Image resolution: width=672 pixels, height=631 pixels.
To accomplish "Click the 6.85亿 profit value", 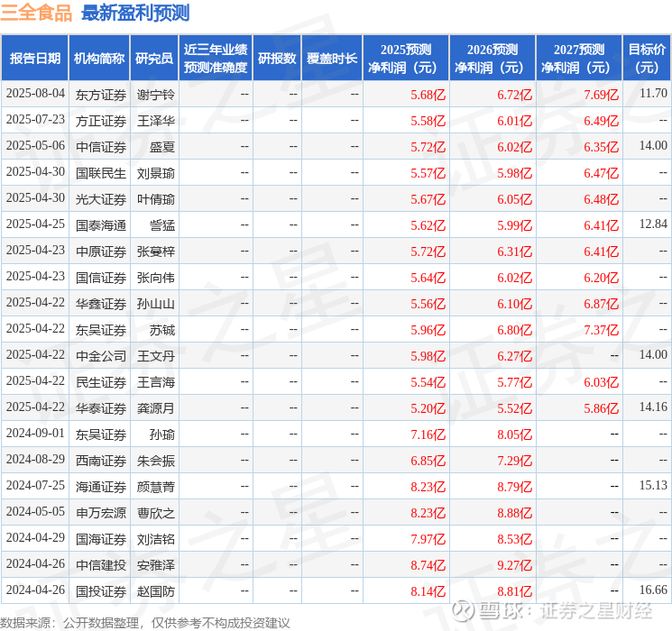I will pyautogui.click(x=428, y=461).
